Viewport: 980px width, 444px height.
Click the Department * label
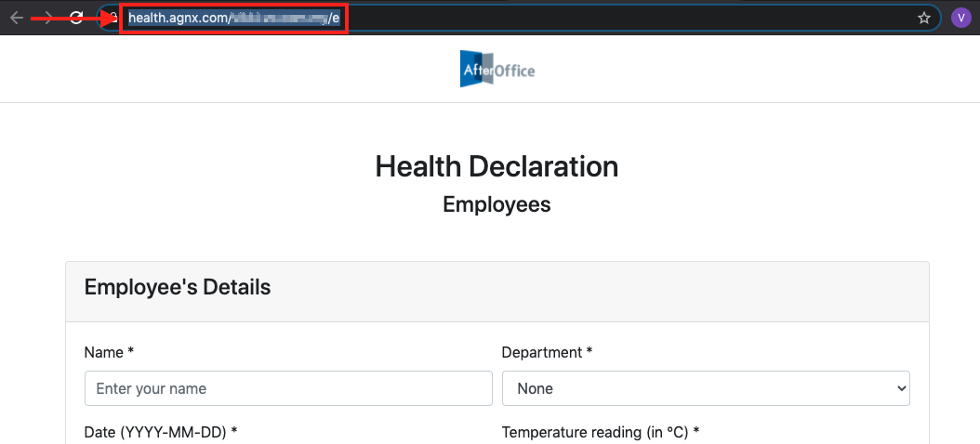pos(547,352)
